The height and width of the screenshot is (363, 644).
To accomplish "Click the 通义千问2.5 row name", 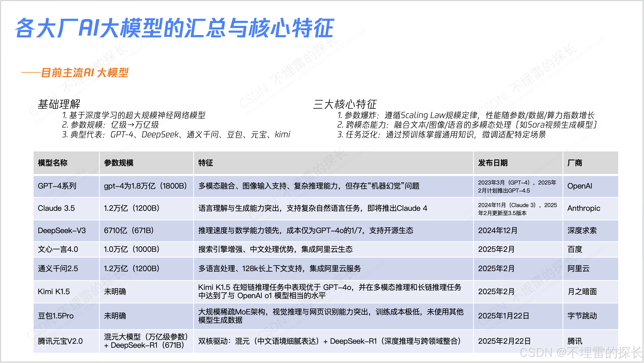I will (58, 269).
